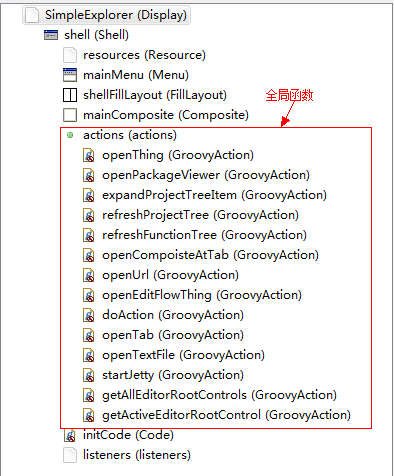This screenshot has width=394, height=476.
Task: Click the openTextFile script icon
Action: pos(89,355)
